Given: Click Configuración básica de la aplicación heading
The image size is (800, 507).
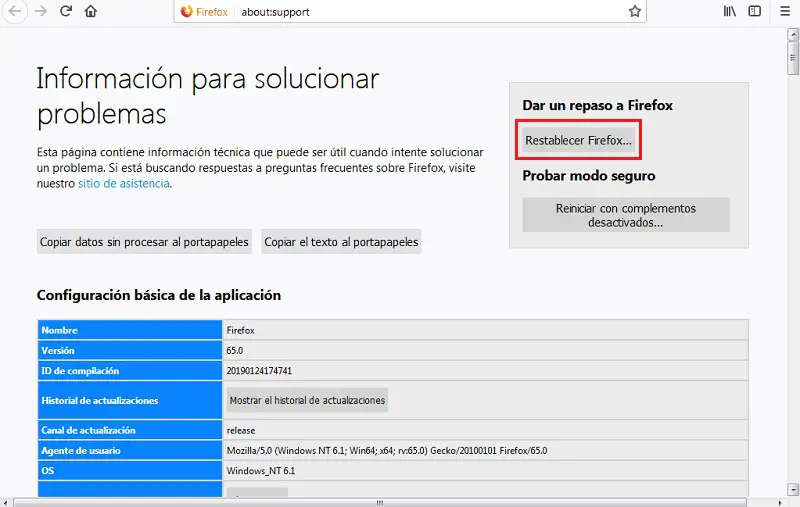Looking at the screenshot, I should [159, 295].
